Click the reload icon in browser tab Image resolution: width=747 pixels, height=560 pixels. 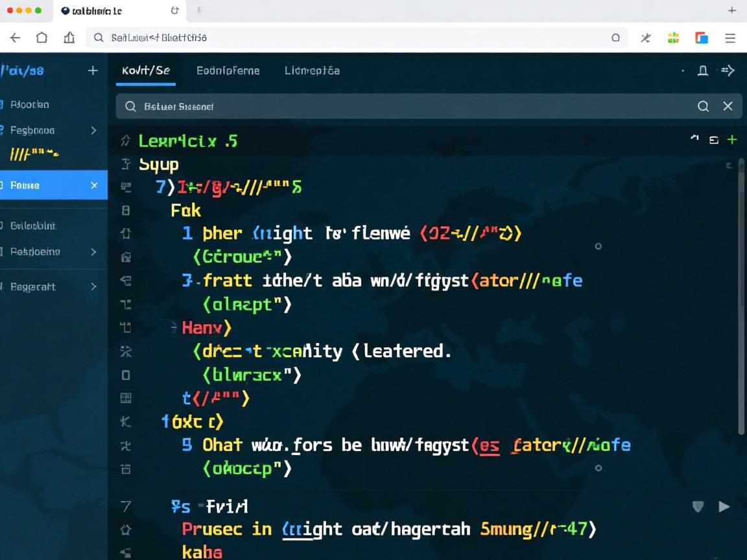coord(174,10)
